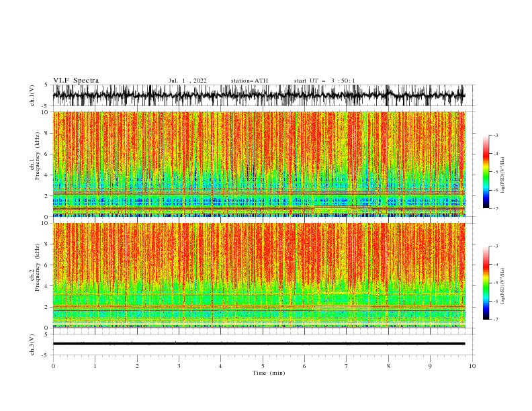Click time axis tick label "5"
This screenshot has height=411, width=532.
(x=263, y=366)
